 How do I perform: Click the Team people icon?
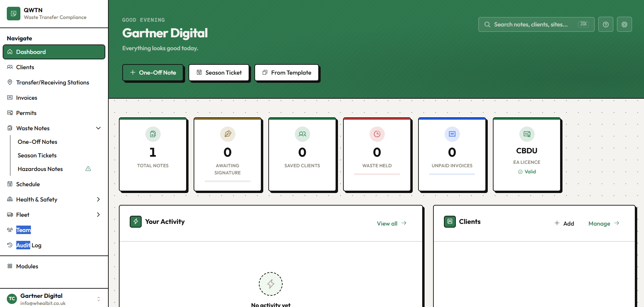pos(10,230)
